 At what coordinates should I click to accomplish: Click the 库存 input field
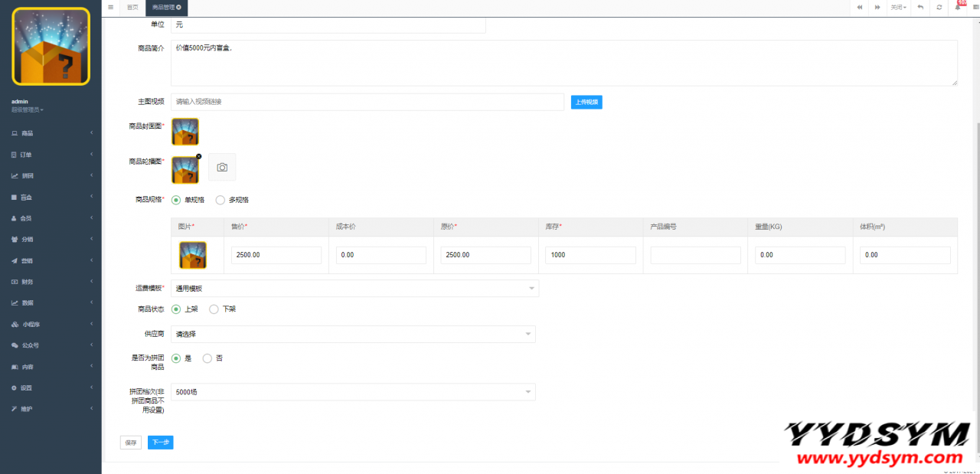[590, 255]
